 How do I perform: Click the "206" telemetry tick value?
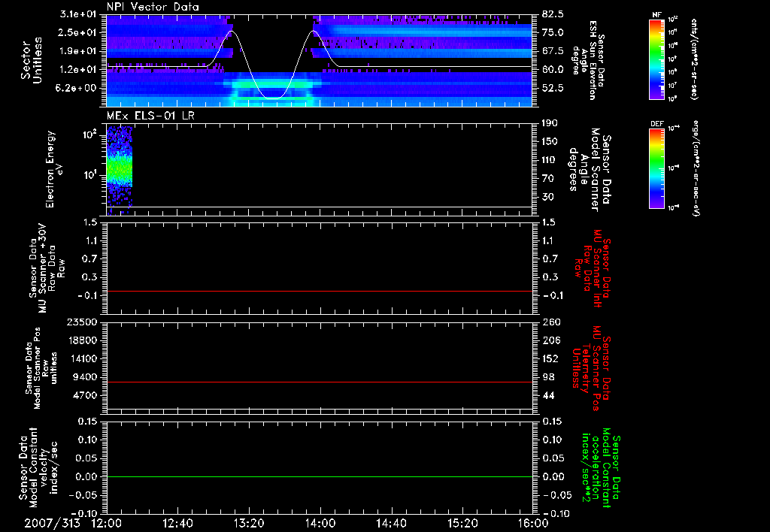[550, 340]
